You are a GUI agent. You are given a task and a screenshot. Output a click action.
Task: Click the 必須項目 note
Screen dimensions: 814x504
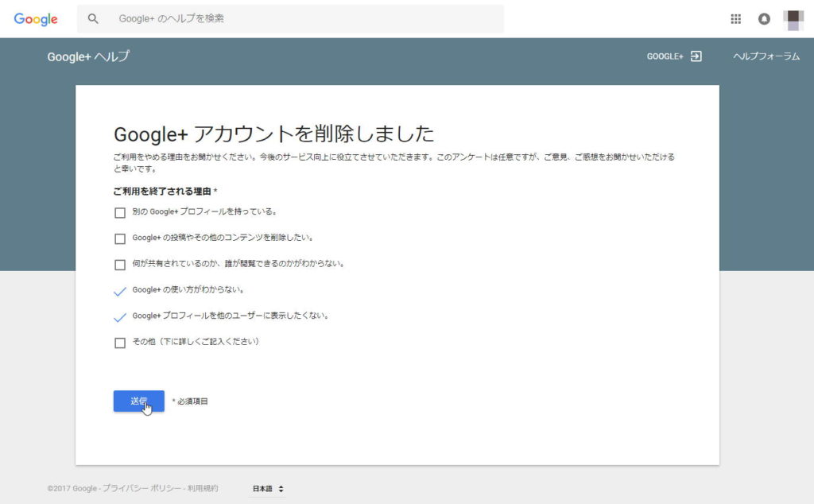pos(190,401)
